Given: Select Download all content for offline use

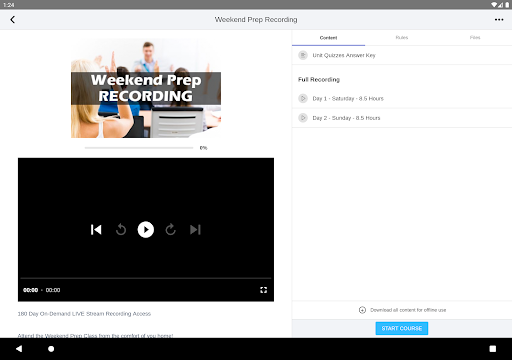Looking at the screenshot, I should [408, 310].
